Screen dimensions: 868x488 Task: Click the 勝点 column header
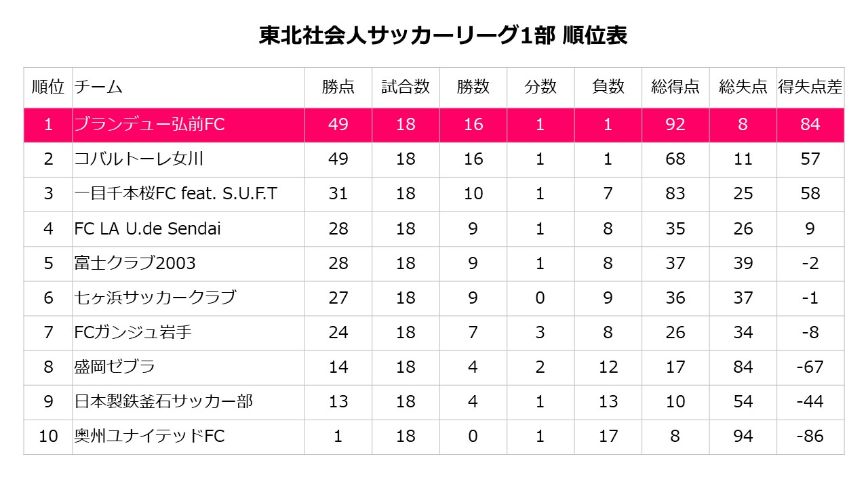coord(338,87)
